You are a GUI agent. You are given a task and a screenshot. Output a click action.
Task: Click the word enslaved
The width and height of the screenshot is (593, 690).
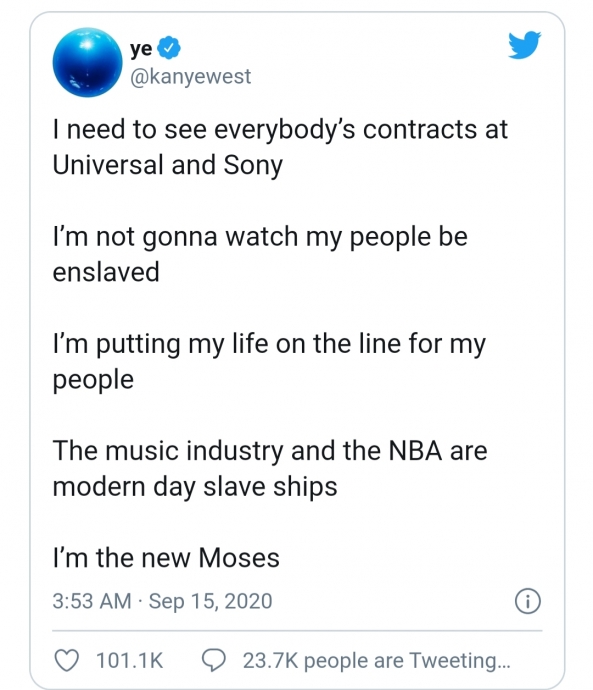[106, 272]
